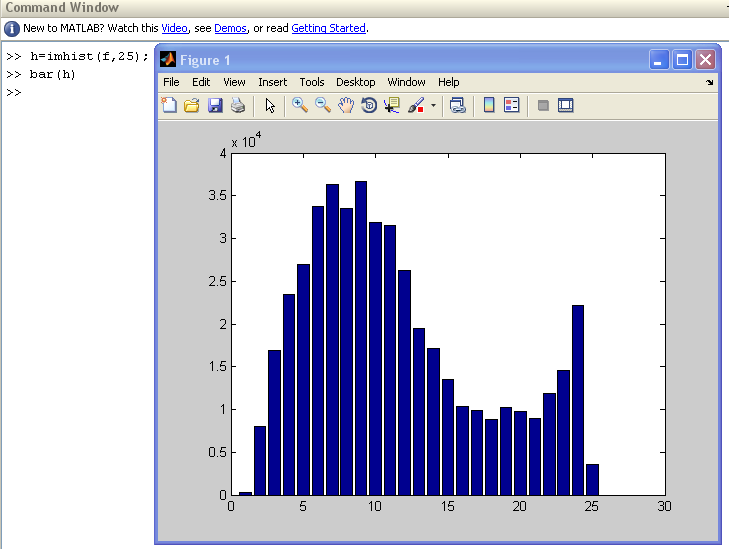This screenshot has width=729, height=549.
Task: Print the figure using the printer icon
Action: tap(238, 106)
